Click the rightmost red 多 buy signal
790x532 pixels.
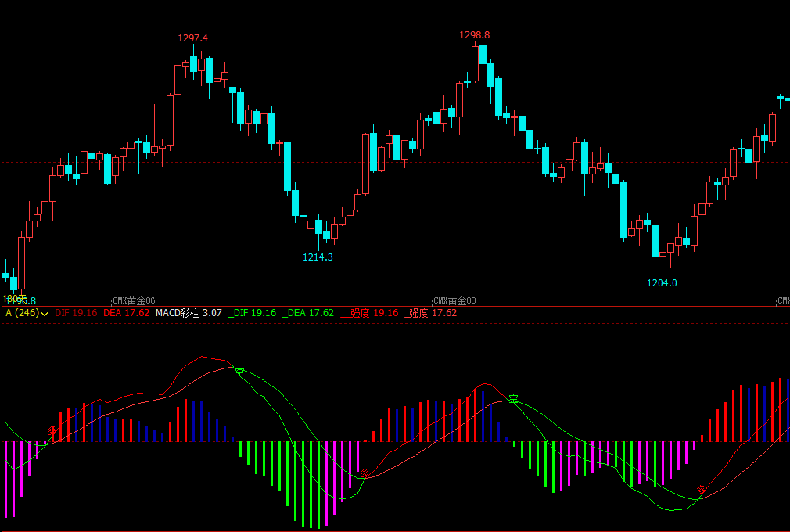point(701,490)
